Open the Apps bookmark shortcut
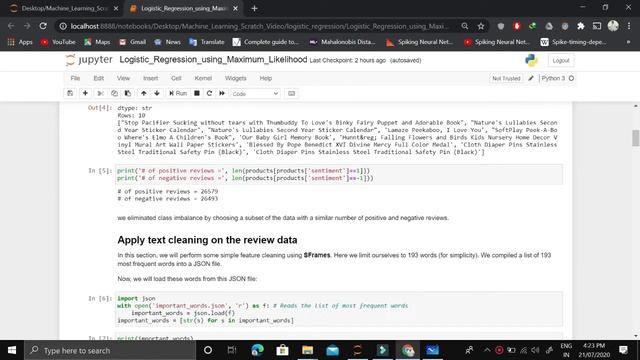The height and width of the screenshot is (360, 640). (x=20, y=42)
